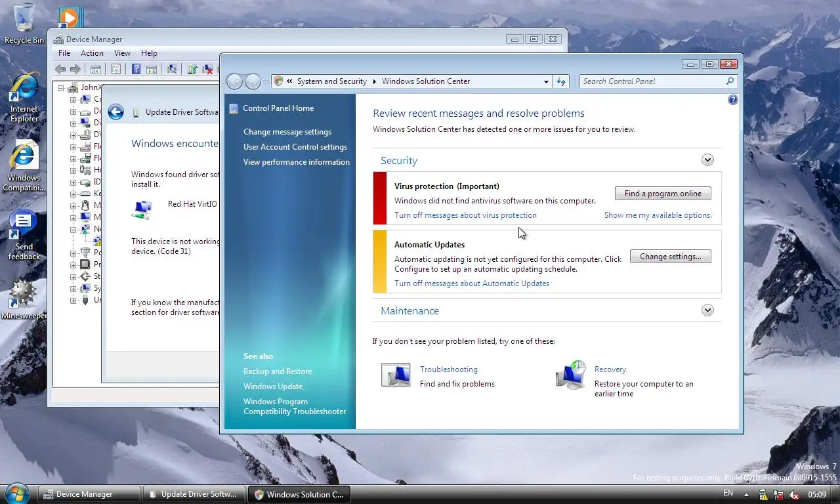The height and width of the screenshot is (504, 840).
Task: Open the Recovery link
Action: click(610, 369)
